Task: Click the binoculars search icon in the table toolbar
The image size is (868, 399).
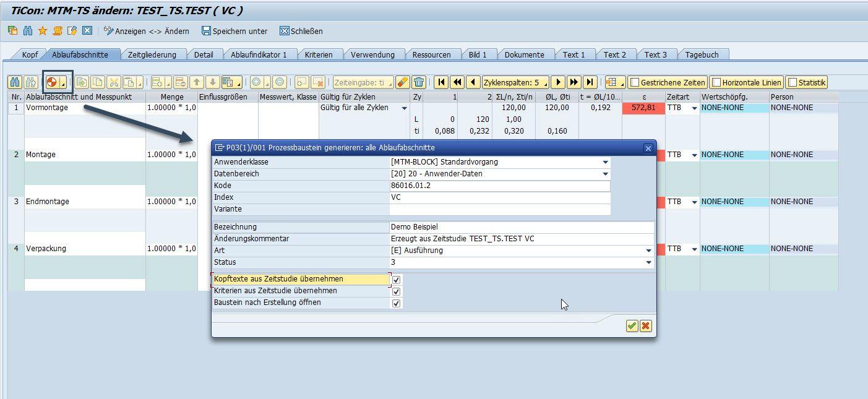Action: [15, 82]
